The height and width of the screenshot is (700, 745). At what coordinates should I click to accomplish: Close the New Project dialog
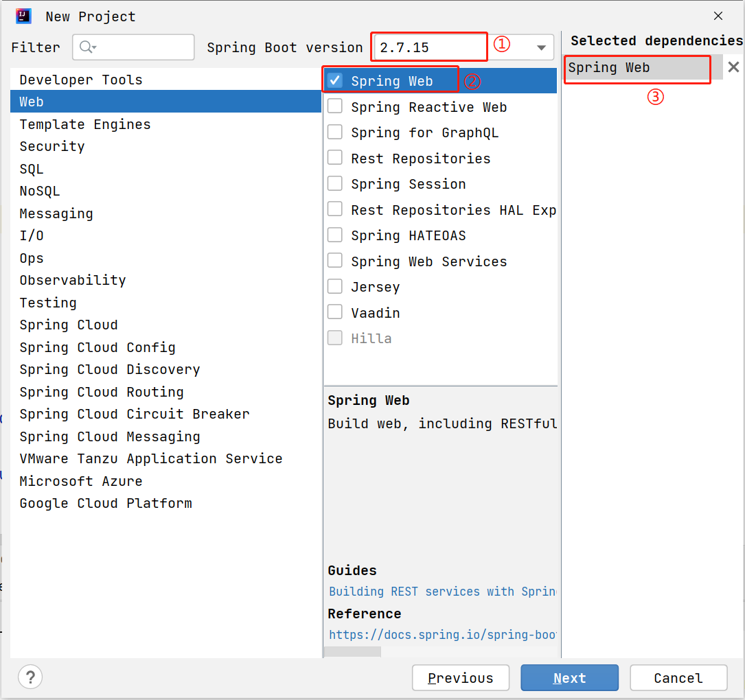pos(718,16)
